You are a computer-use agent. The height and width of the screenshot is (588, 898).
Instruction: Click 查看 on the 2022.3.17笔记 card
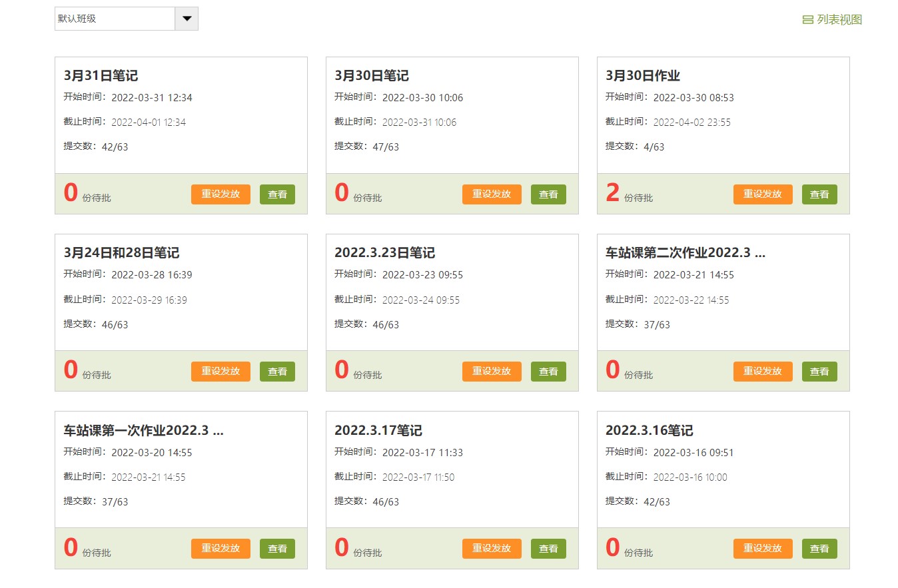tap(548, 549)
